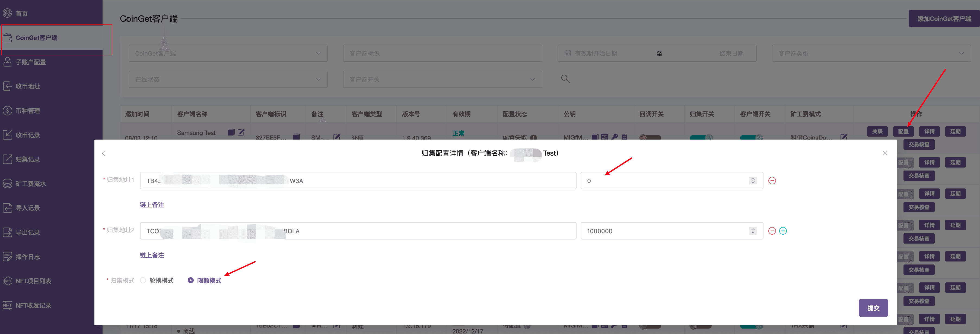This screenshot has height=334, width=980.
Task: Copy the Samsung Test client name
Action: (231, 132)
